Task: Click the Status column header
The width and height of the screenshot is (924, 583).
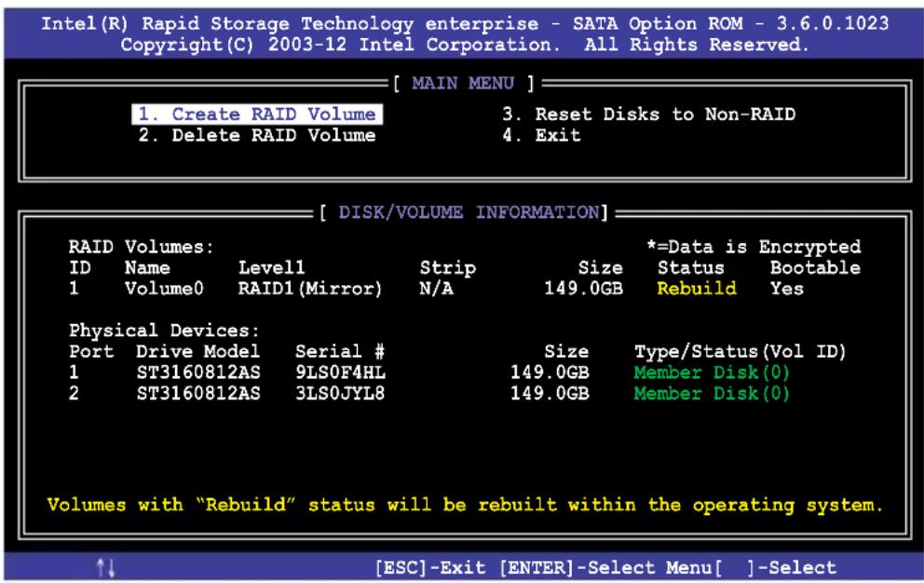Action: pos(690,267)
